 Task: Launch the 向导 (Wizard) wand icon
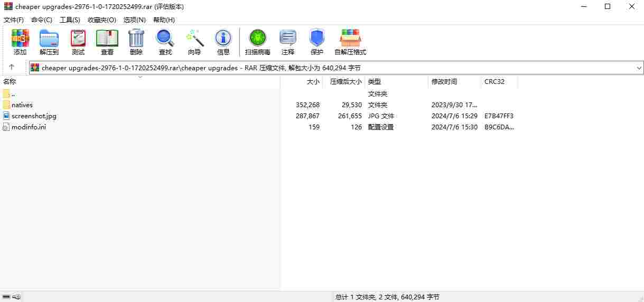(x=194, y=38)
